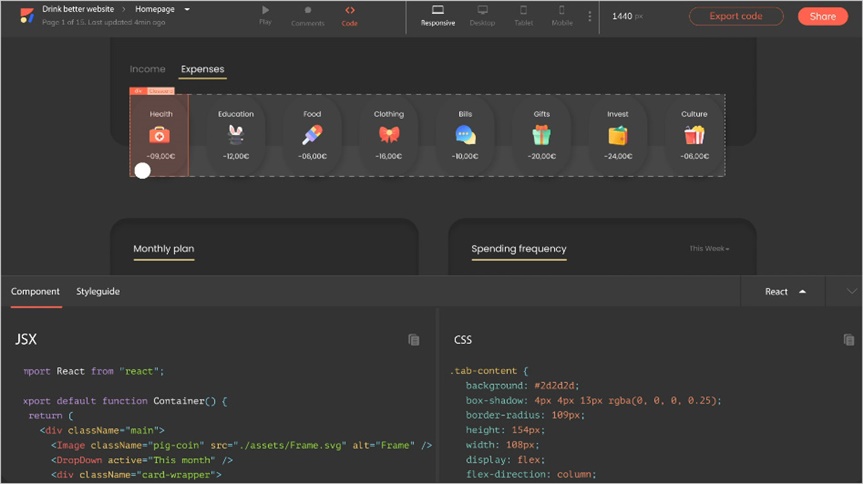Switch to the Styleguide tab
The image size is (863, 484).
click(98, 291)
